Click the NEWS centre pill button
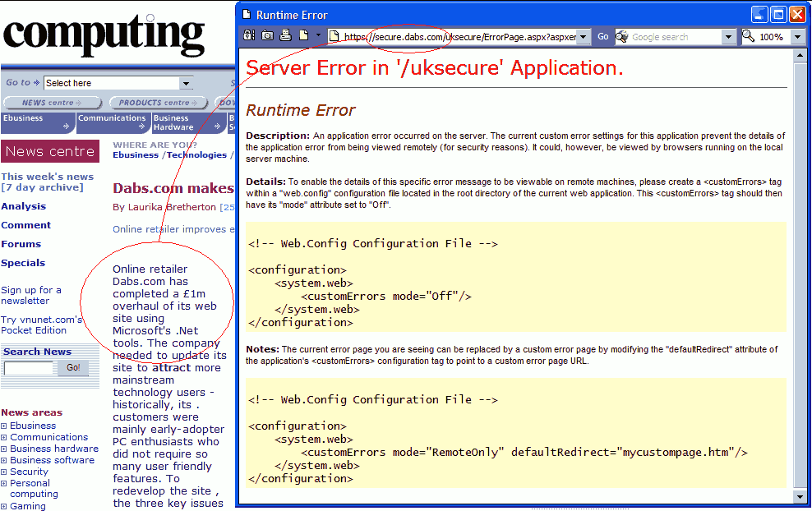The image size is (812, 511). click(x=53, y=103)
